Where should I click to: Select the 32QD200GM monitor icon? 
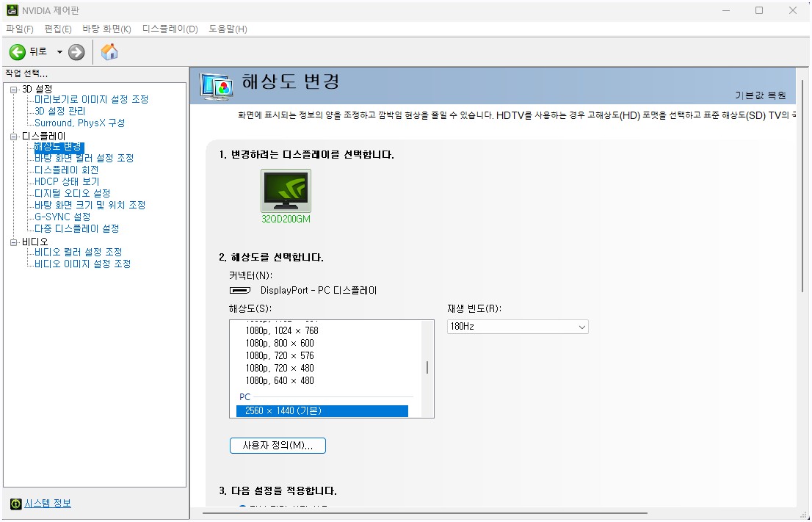[x=286, y=191]
